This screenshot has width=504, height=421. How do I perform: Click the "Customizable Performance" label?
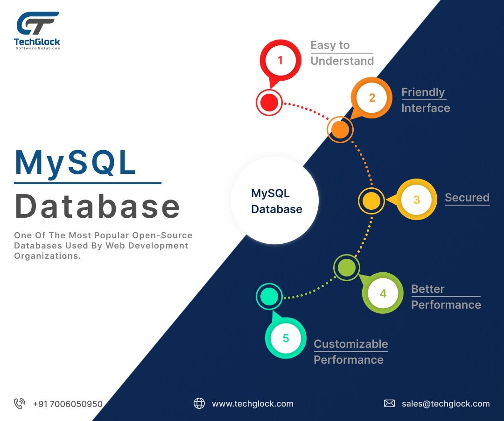click(350, 352)
